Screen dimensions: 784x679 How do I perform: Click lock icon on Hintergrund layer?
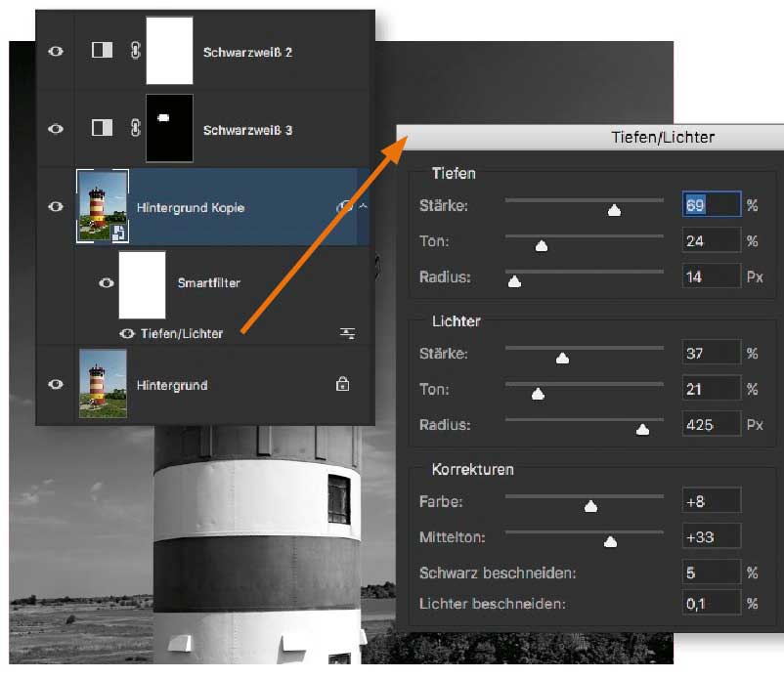pyautogui.click(x=342, y=384)
